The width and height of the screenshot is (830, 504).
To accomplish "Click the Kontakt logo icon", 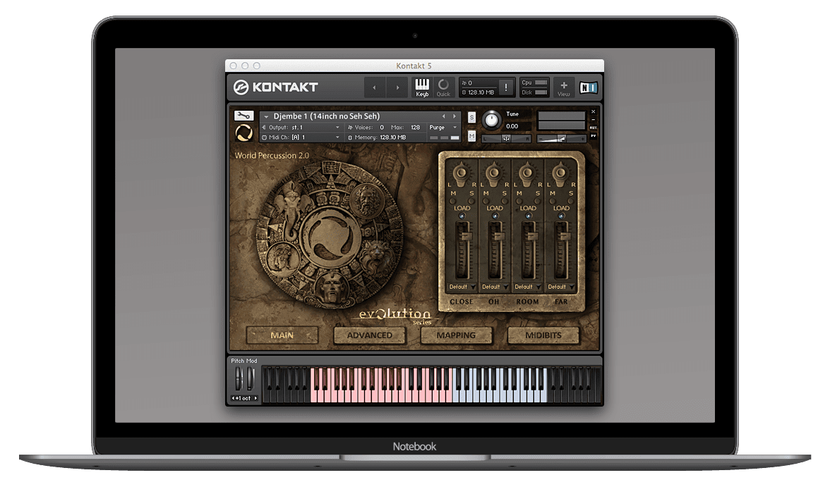I will point(241,88).
